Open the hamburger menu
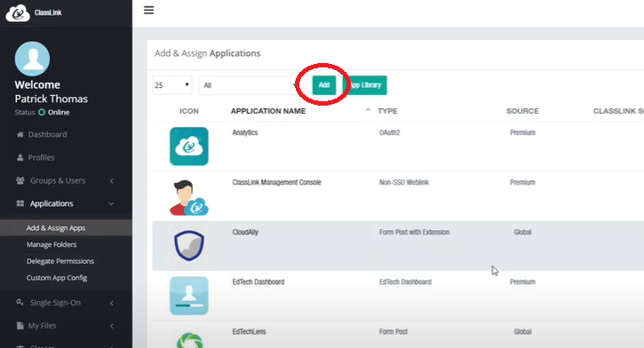 point(148,11)
